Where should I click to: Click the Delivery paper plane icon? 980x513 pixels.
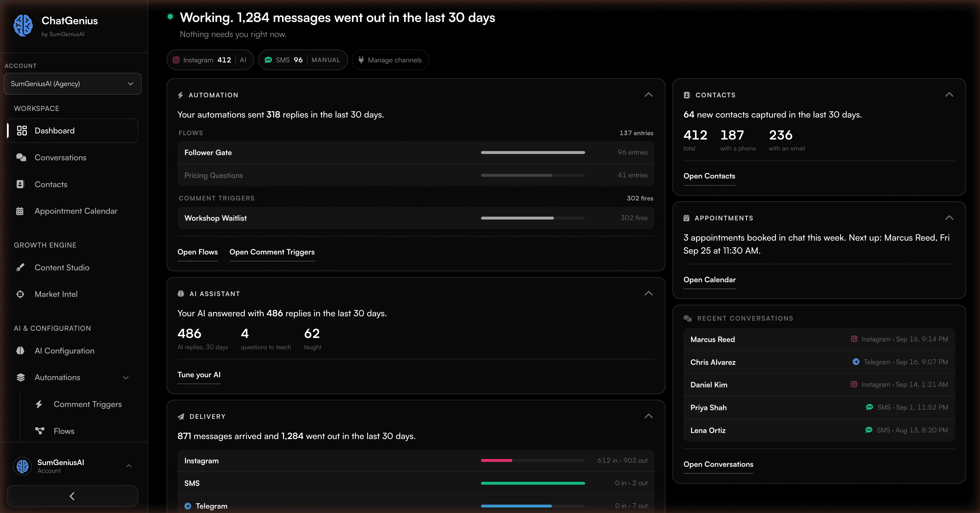tap(181, 417)
